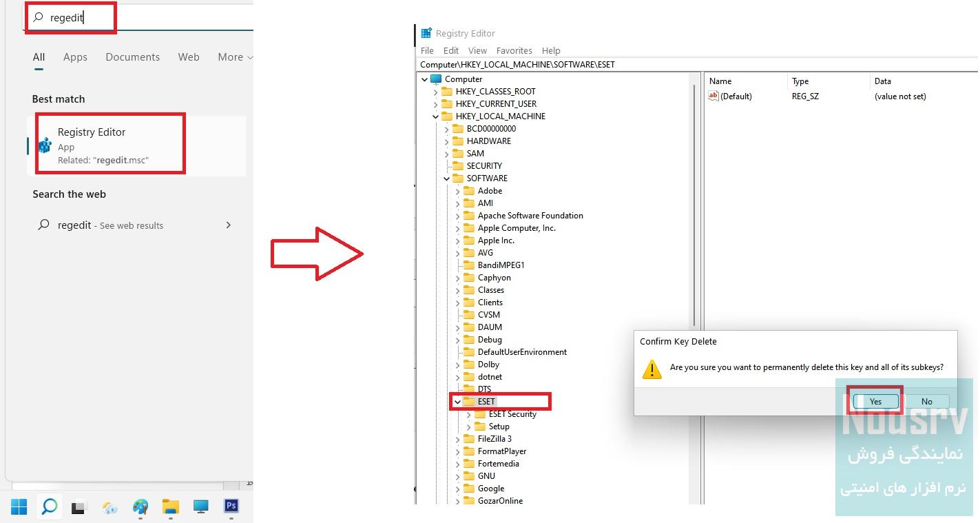Viewport: 980px width, 523px height.
Task: Expand the Setup subkey arrow
Action: pyautogui.click(x=468, y=427)
